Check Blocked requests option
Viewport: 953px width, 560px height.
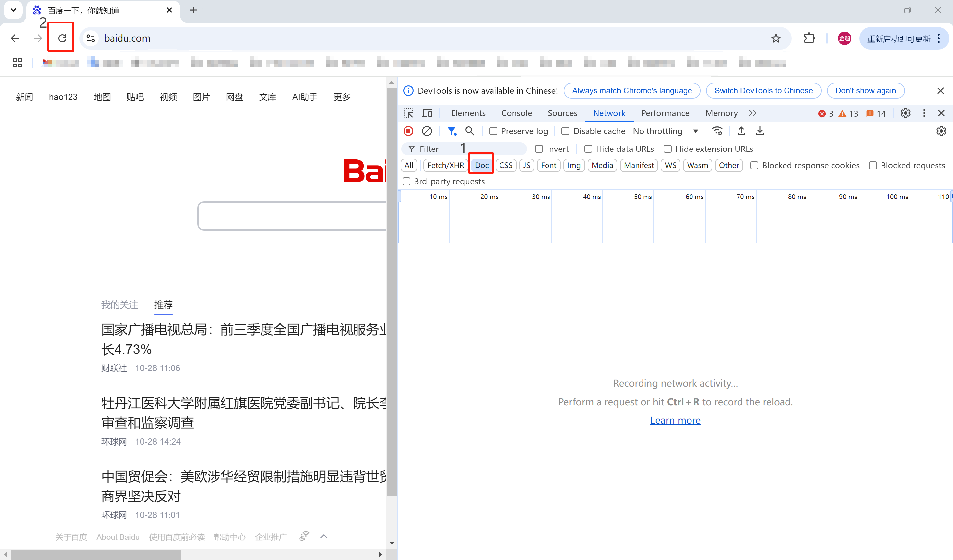click(873, 165)
